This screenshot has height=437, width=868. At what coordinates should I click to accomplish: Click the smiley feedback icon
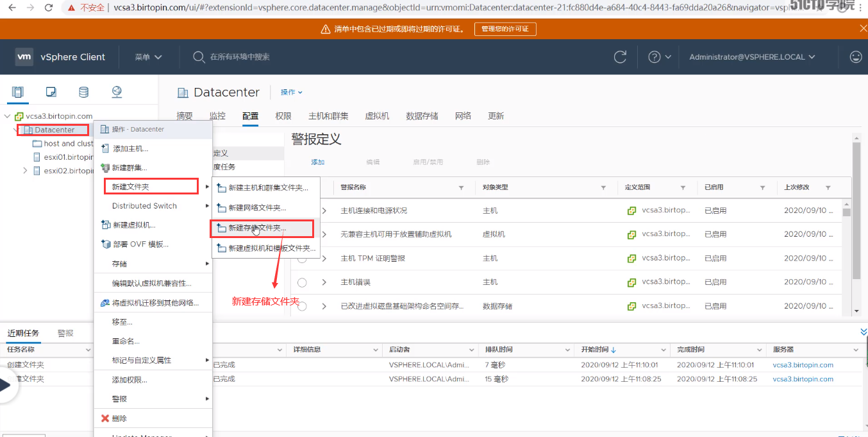point(856,57)
